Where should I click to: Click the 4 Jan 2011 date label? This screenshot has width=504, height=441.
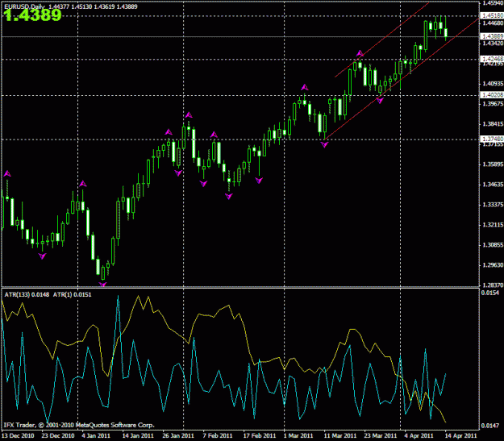[96, 436]
